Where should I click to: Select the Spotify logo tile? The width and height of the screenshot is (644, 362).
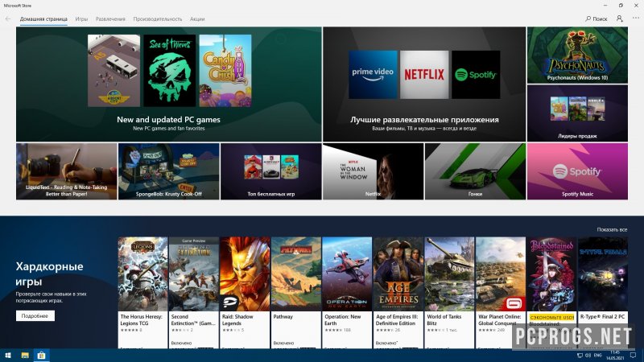coord(476,75)
